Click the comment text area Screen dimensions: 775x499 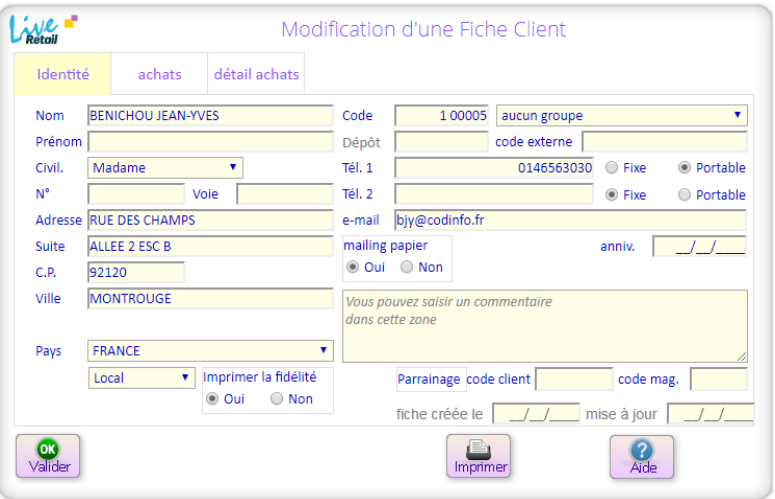(x=545, y=326)
